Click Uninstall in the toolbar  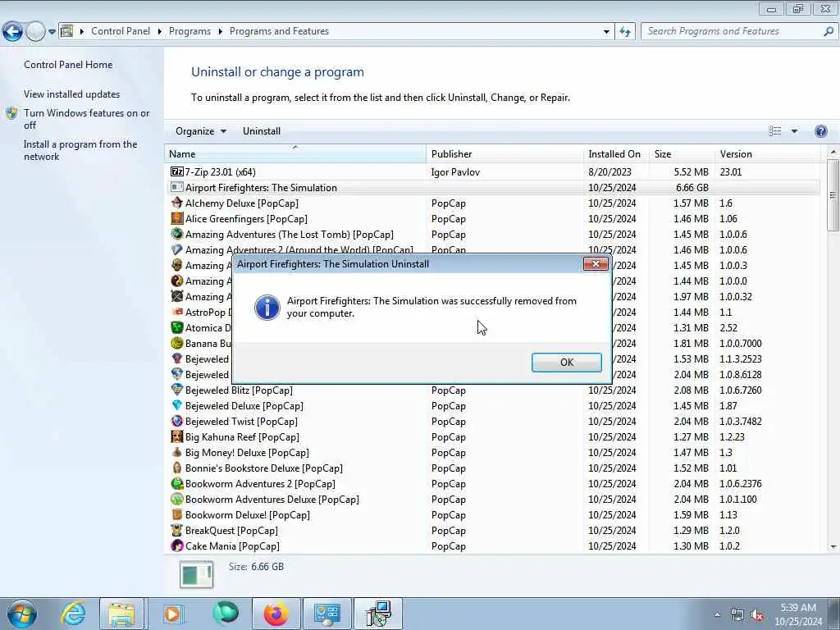262,131
